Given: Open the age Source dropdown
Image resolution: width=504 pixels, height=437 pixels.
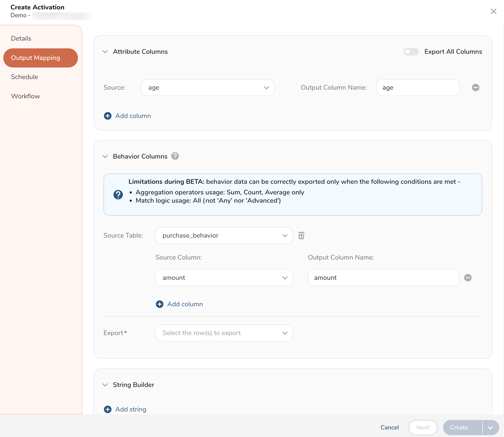Looking at the screenshot, I should coord(208,88).
